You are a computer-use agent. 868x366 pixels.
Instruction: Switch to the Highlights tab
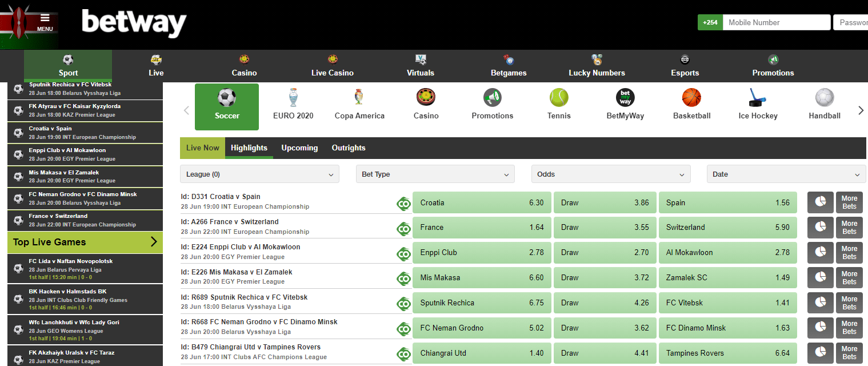click(x=249, y=148)
